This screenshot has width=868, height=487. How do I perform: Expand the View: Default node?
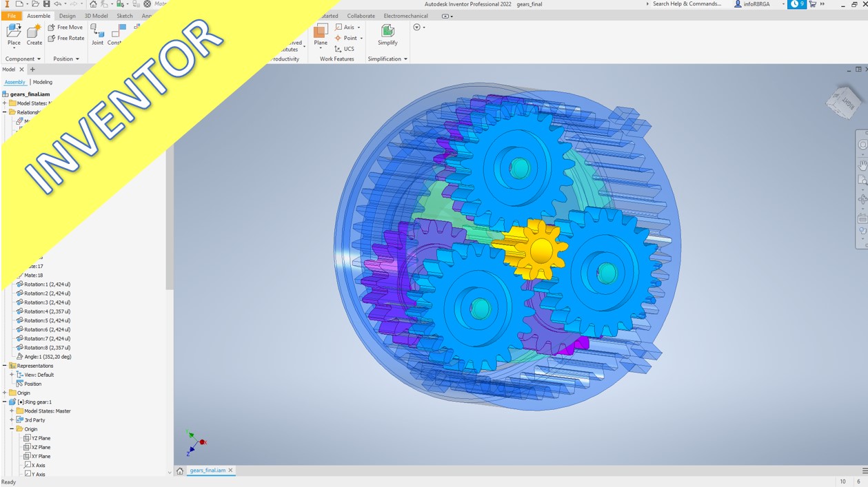point(12,375)
